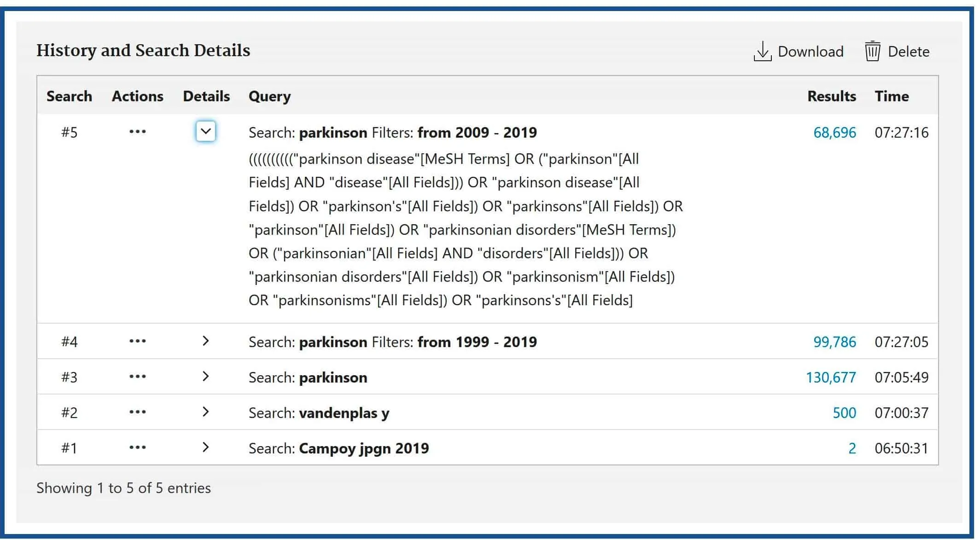Open the 2 results link
Screen dimensions: 980x540
pos(852,448)
